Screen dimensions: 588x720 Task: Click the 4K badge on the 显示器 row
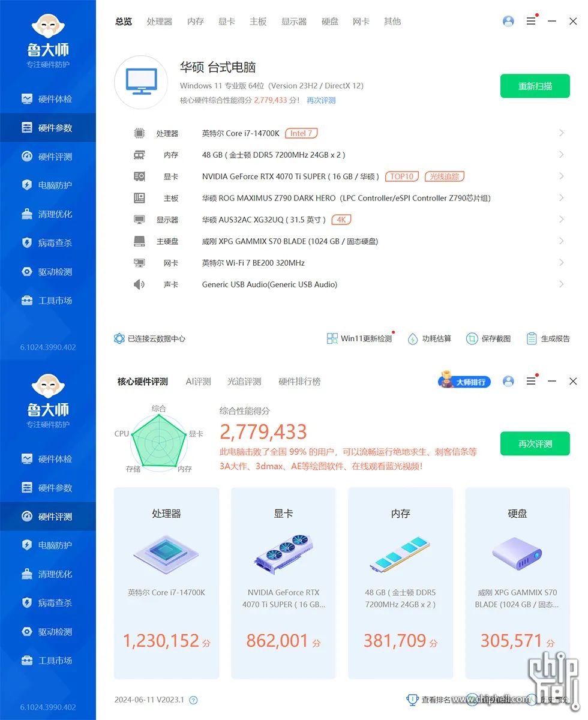tap(341, 220)
